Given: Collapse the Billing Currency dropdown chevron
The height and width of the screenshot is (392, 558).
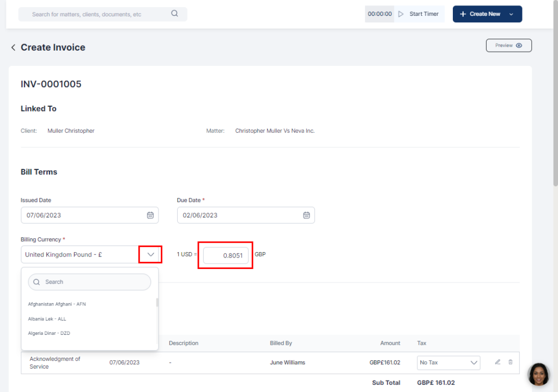Looking at the screenshot, I should click(150, 254).
